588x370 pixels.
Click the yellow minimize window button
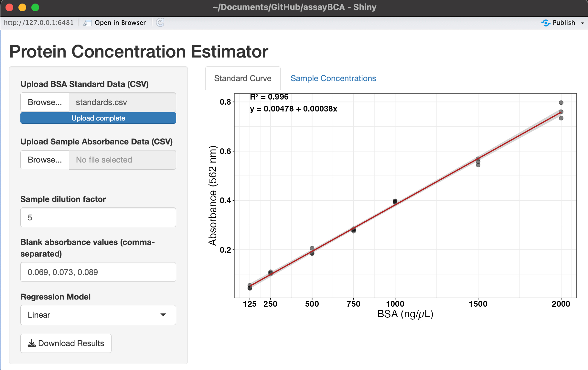22,7
